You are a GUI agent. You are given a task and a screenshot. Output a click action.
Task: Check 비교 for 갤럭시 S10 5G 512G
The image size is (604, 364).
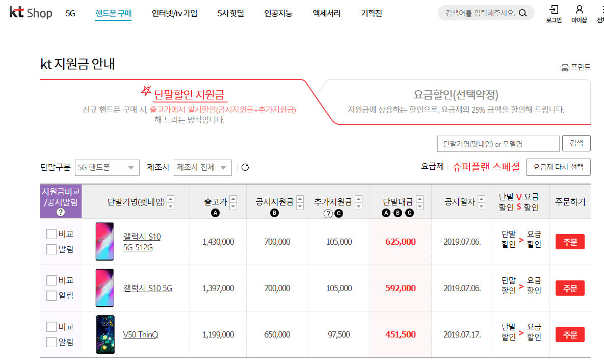point(51,234)
